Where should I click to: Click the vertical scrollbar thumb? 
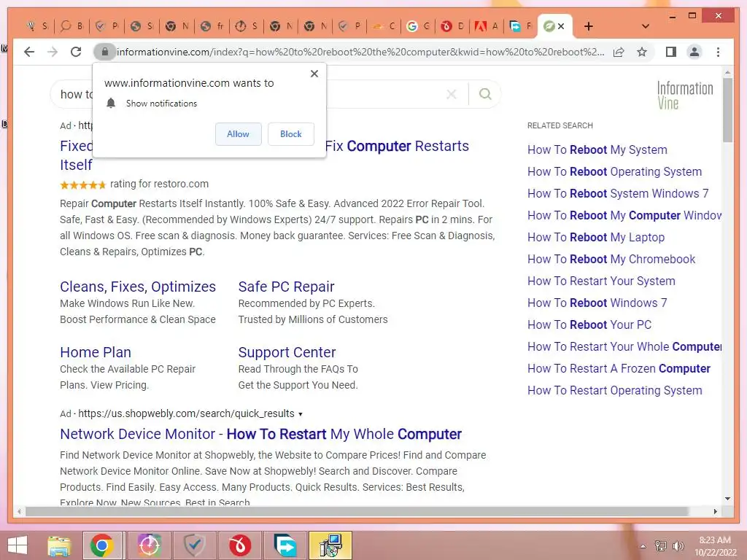point(727,109)
